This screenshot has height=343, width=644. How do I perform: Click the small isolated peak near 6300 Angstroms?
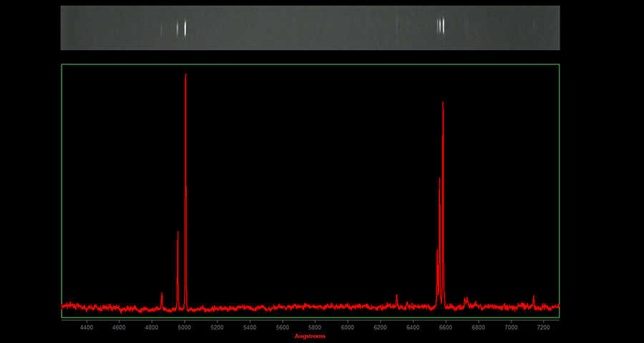pyautogui.click(x=396, y=297)
